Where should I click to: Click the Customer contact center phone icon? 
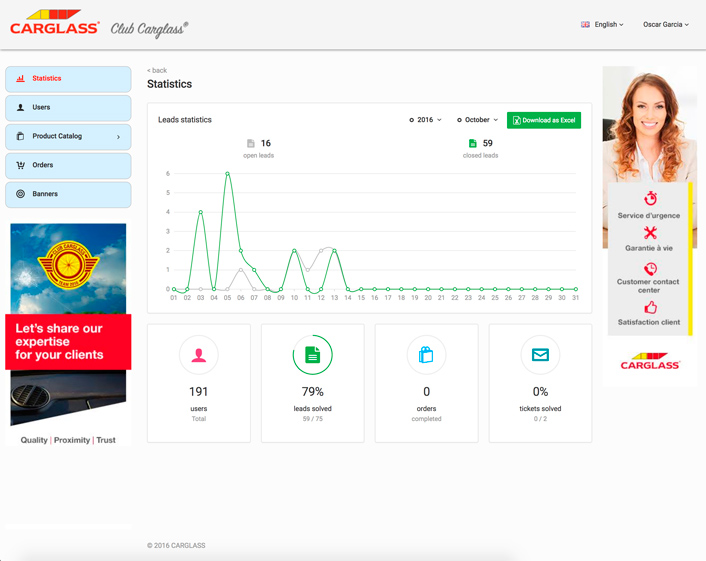pyautogui.click(x=649, y=269)
